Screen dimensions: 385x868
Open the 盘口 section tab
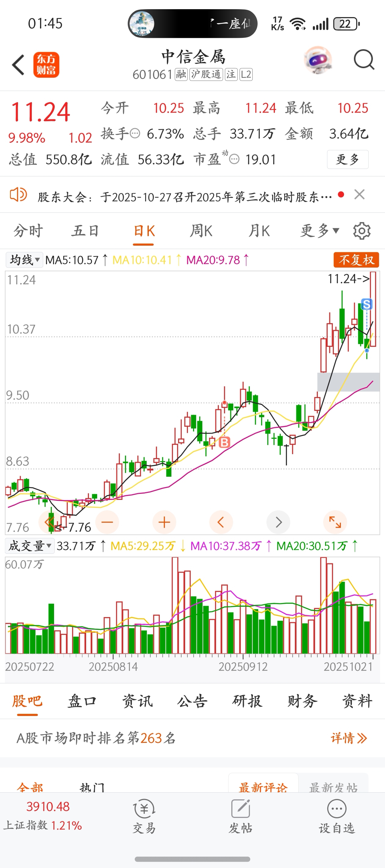coord(82,701)
